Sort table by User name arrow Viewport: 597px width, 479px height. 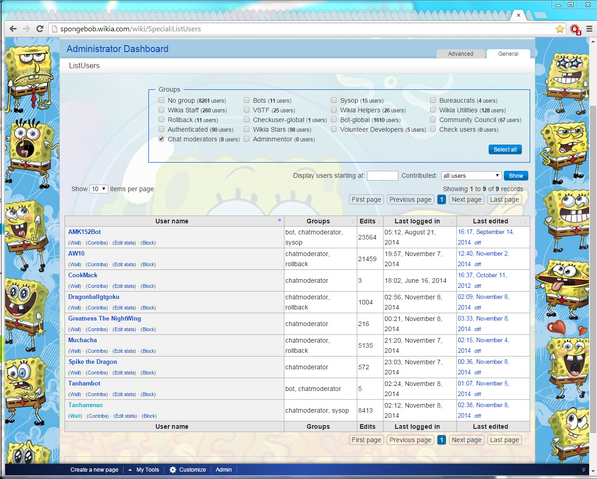279,220
